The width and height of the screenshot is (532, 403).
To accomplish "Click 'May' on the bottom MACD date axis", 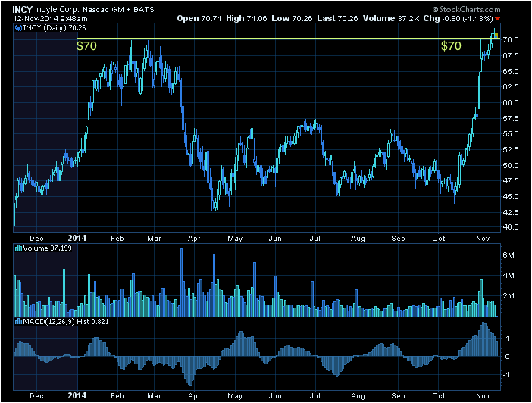I will point(235,396).
